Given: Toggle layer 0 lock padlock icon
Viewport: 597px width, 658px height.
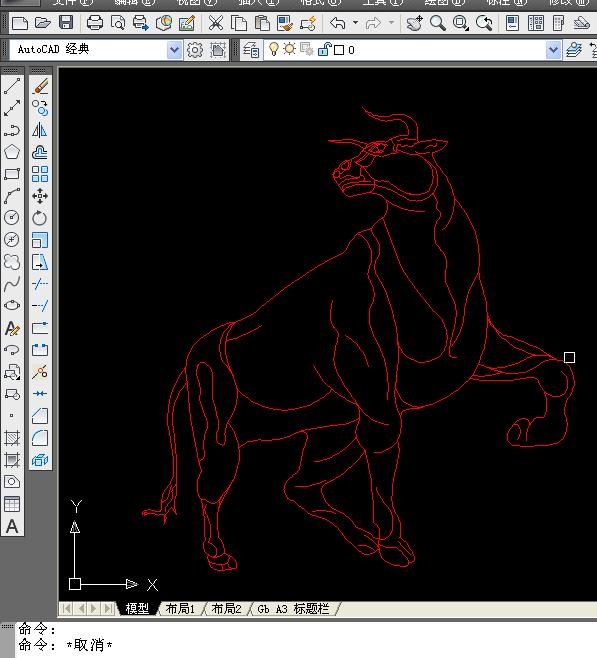Looking at the screenshot, I should point(324,50).
